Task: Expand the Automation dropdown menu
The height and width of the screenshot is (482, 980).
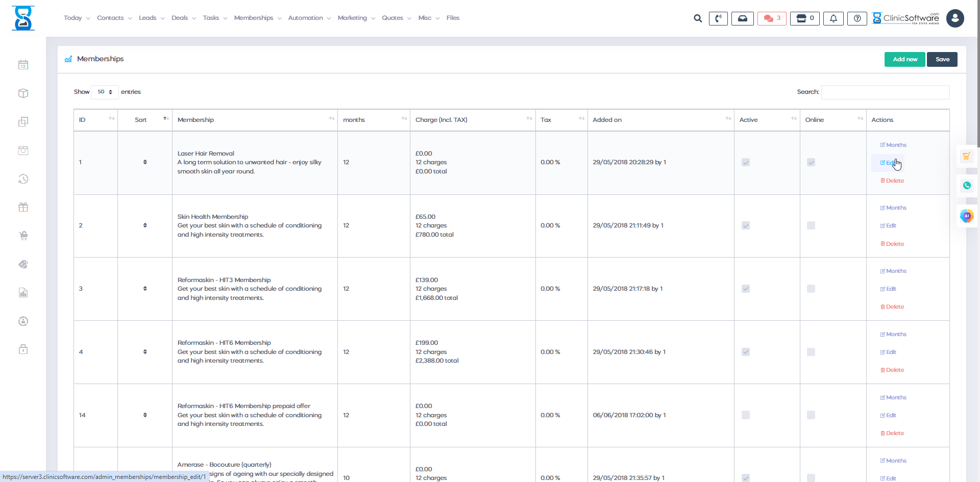Action: coord(309,18)
